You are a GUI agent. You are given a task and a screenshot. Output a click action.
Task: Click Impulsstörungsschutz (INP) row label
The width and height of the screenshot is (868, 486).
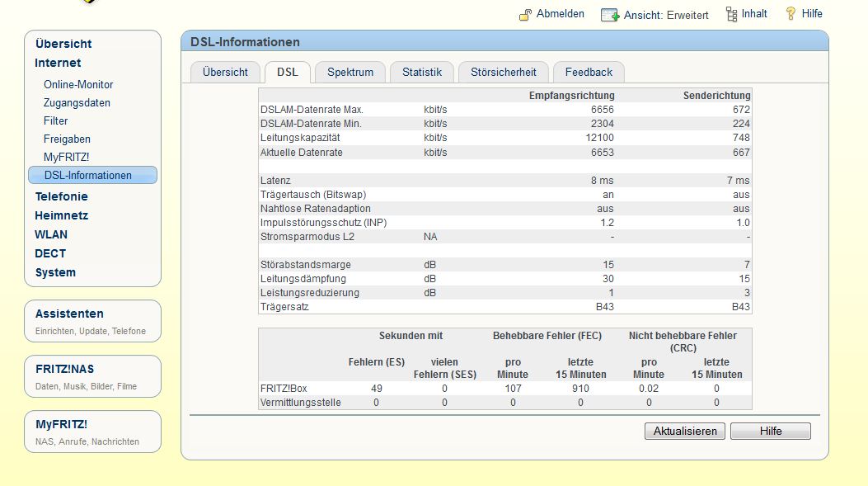pyautogui.click(x=323, y=223)
